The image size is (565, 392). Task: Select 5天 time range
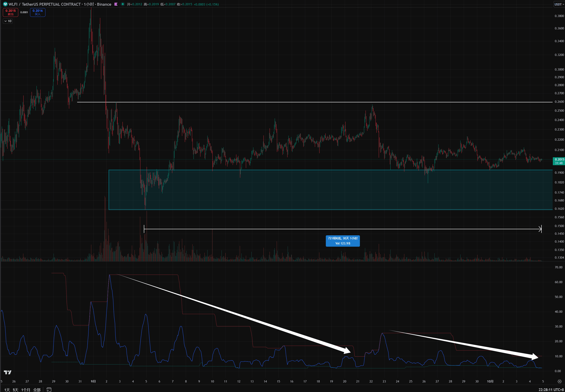tap(15, 390)
